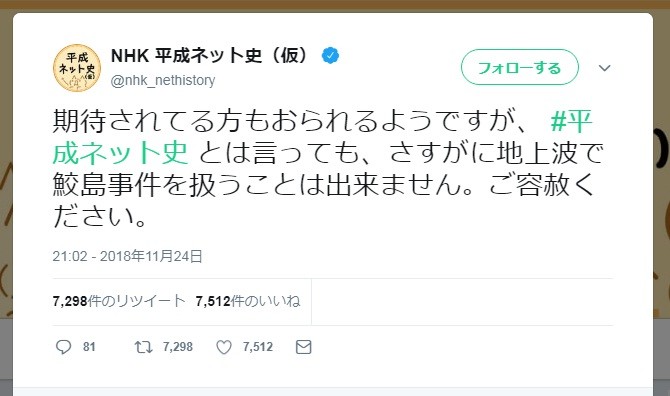
Task: Like the tweet with the heart icon
Action: click(x=223, y=347)
